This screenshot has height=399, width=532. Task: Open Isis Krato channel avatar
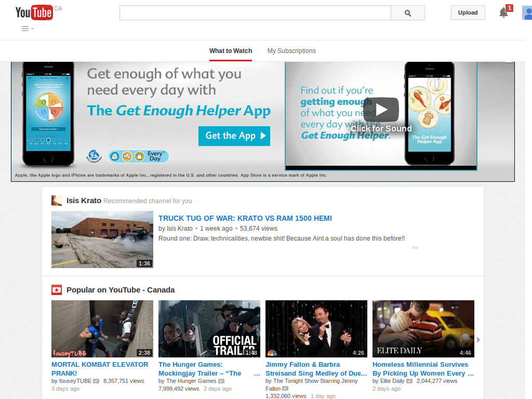pyautogui.click(x=57, y=201)
